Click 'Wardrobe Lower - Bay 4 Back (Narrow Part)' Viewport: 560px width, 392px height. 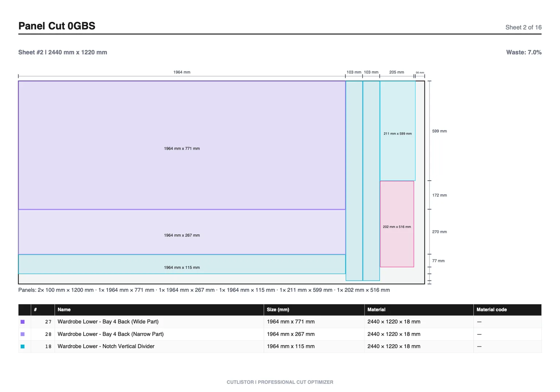(110, 334)
